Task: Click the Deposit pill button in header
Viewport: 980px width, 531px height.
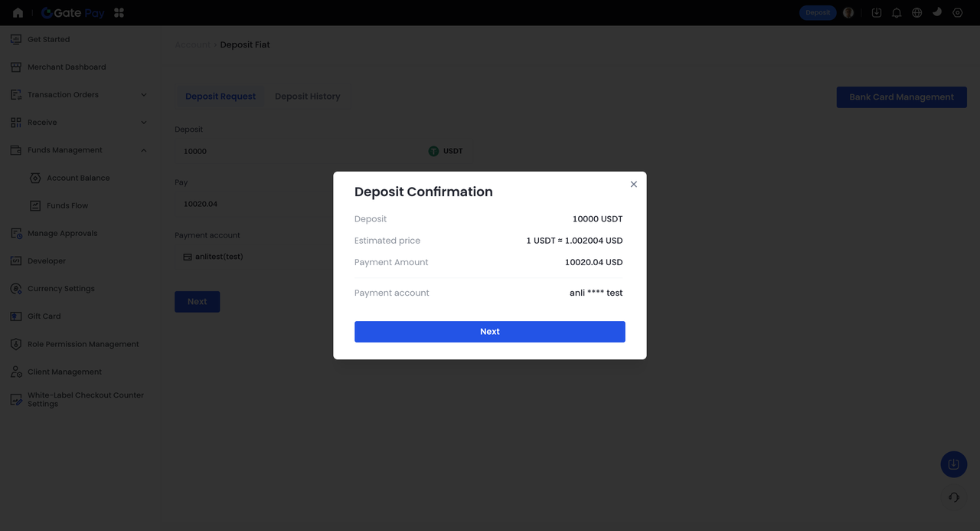Action: pyautogui.click(x=818, y=13)
